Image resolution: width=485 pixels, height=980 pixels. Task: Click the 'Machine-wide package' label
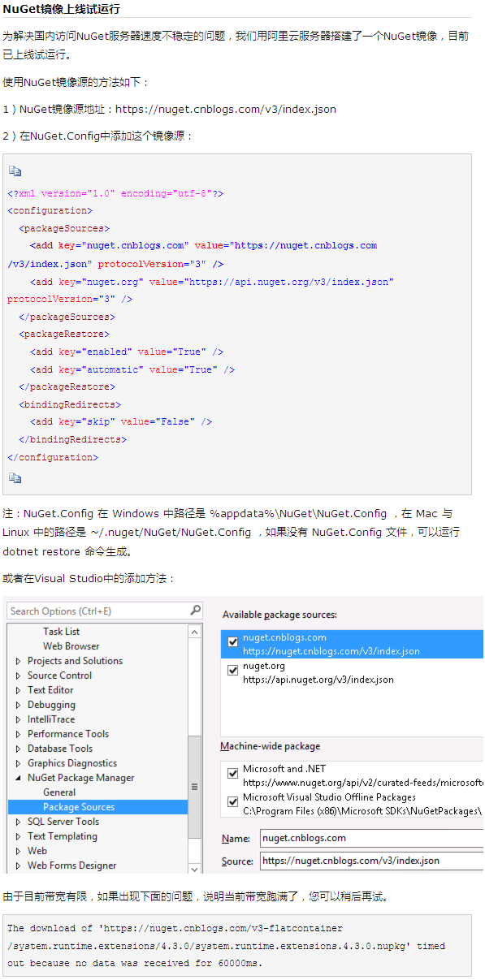[x=271, y=745]
